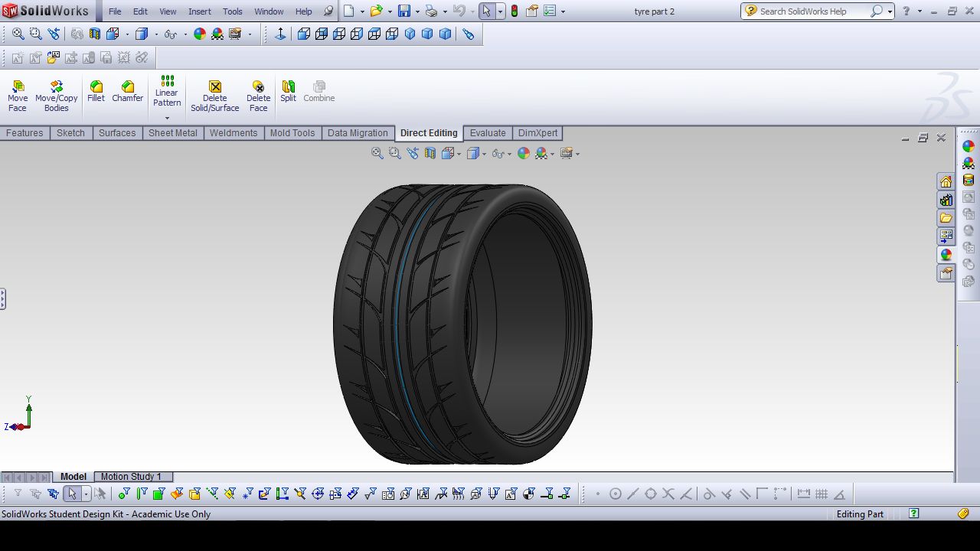Toggle the Appearances tab in task pane
Screen dimensions: 980x551
pos(946,255)
